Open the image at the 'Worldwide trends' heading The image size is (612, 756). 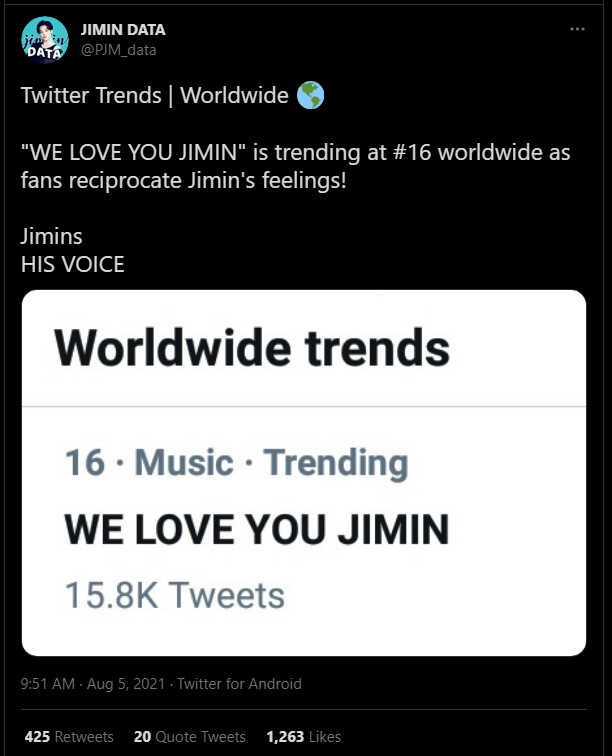pos(252,348)
